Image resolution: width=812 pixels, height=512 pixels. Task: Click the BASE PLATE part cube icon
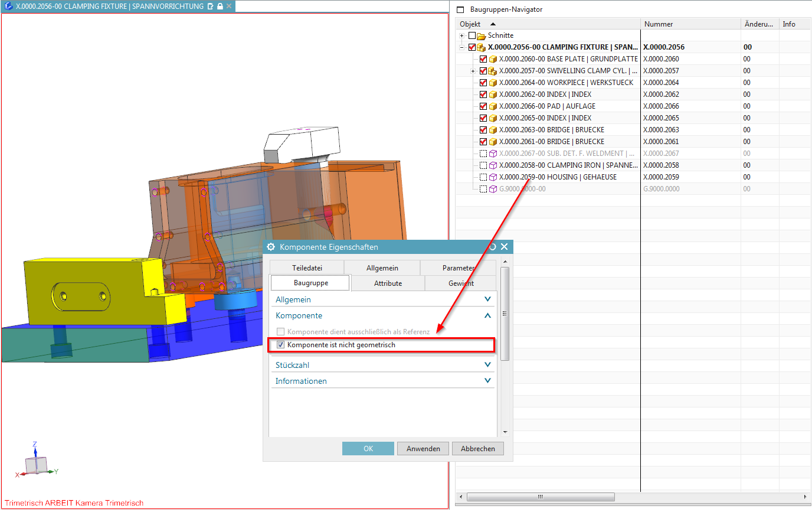click(493, 59)
